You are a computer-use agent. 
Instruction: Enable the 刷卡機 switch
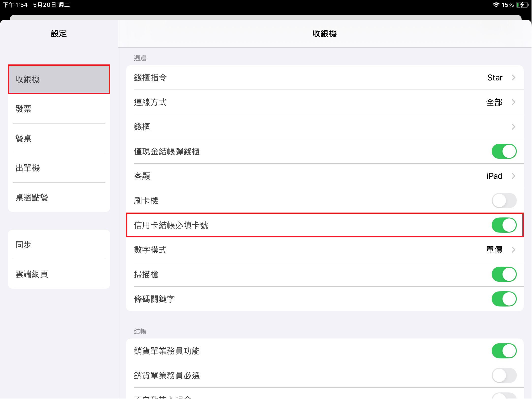pos(504,200)
